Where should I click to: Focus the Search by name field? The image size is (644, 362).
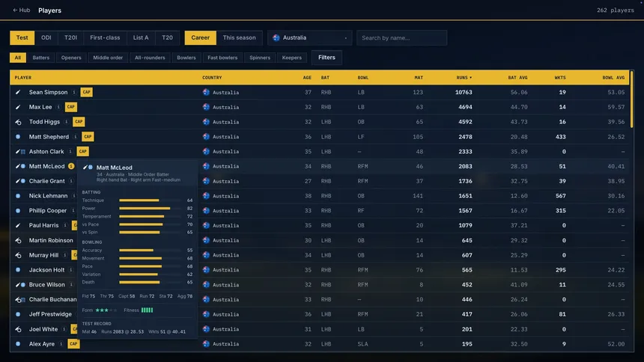[x=401, y=37]
